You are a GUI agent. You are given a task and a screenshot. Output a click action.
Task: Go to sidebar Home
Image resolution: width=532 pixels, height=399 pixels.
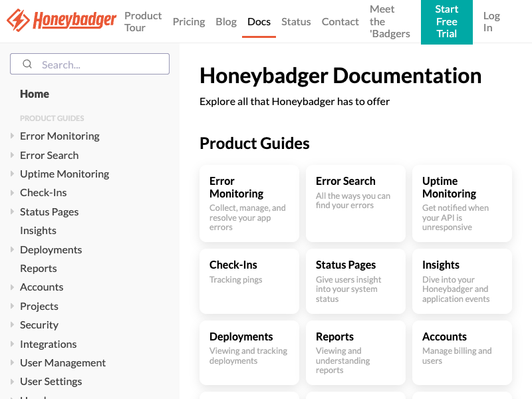tap(35, 94)
